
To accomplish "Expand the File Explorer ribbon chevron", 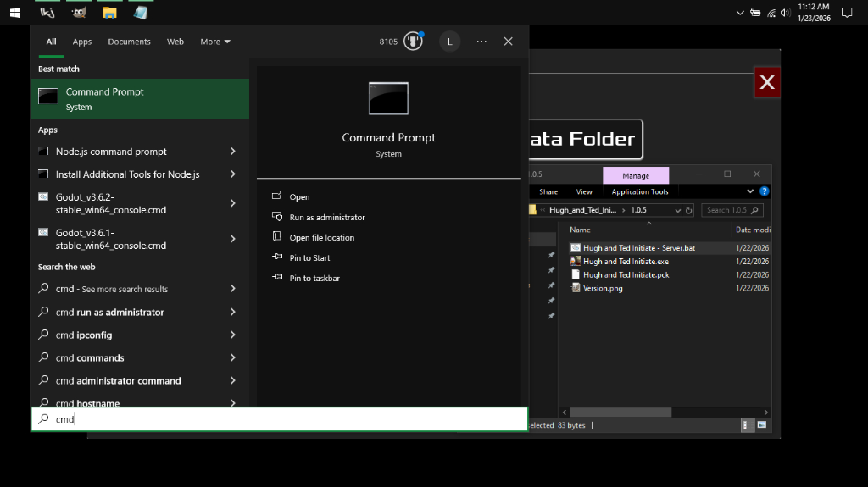I will (x=750, y=191).
